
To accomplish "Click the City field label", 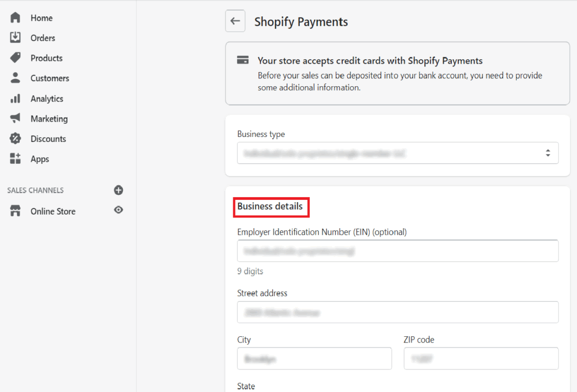I will (244, 340).
